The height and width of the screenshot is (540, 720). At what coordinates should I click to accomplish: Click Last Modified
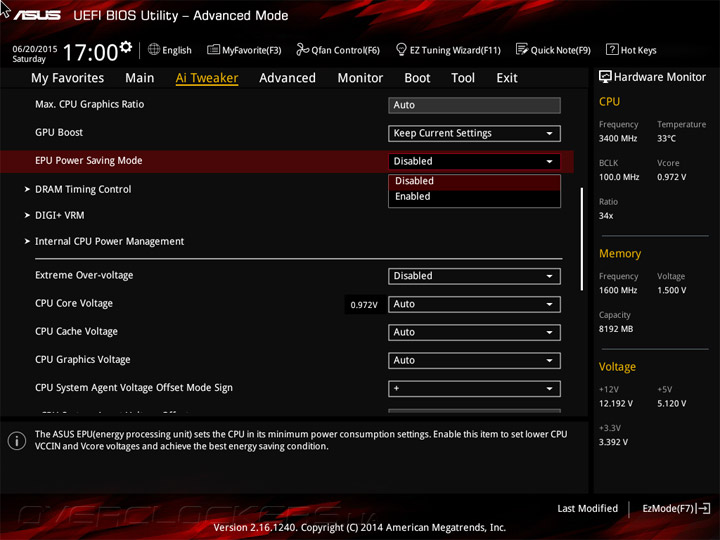[587, 508]
